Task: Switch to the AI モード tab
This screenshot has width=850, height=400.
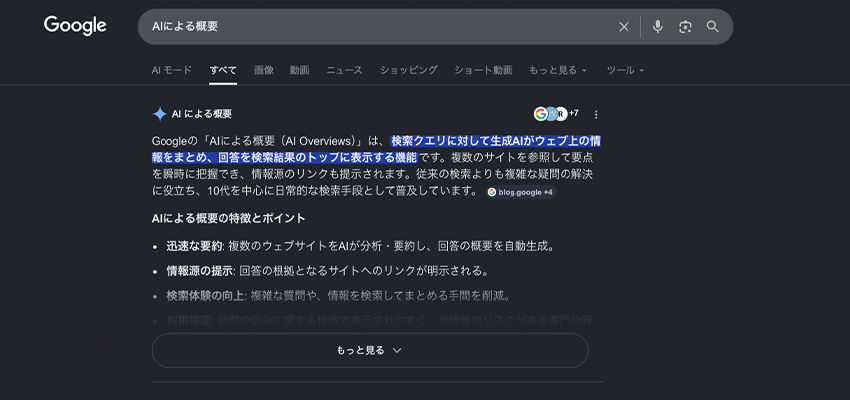Action: point(172,70)
